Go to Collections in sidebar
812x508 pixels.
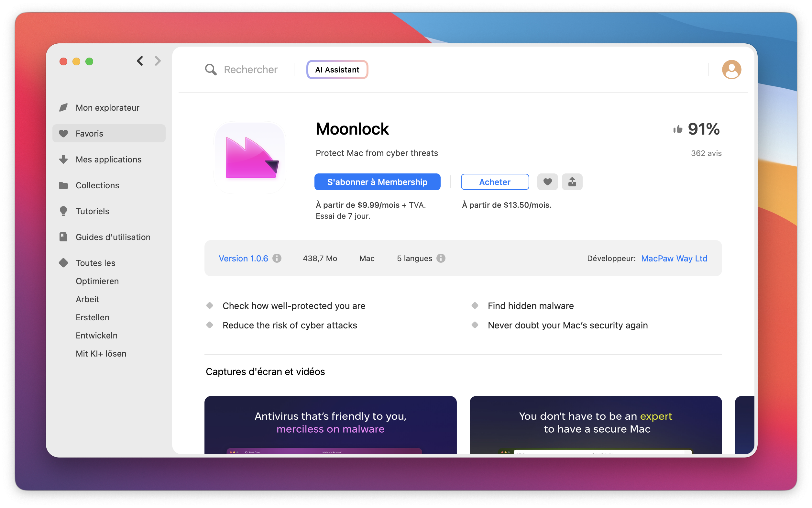click(x=109, y=185)
